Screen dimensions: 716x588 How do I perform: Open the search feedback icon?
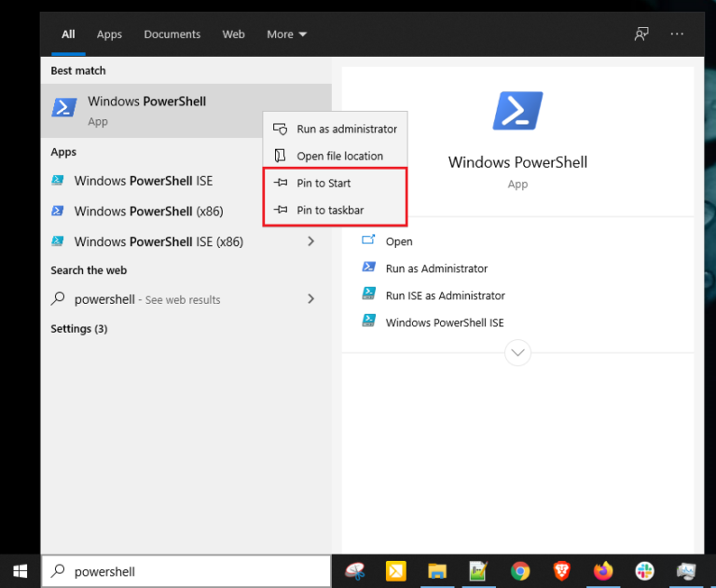click(x=641, y=34)
